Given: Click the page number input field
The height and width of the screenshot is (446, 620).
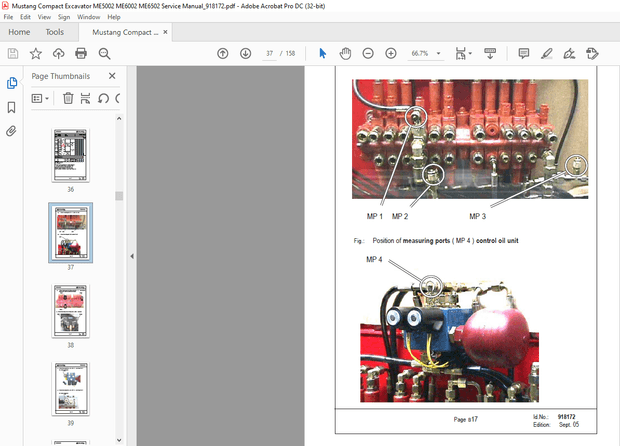Looking at the screenshot, I should point(269,53).
